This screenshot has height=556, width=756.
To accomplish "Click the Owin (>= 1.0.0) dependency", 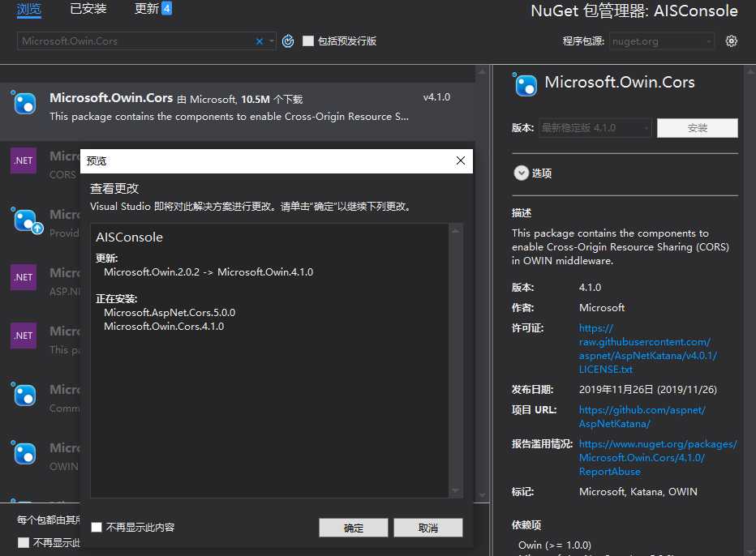I will coord(555,545).
